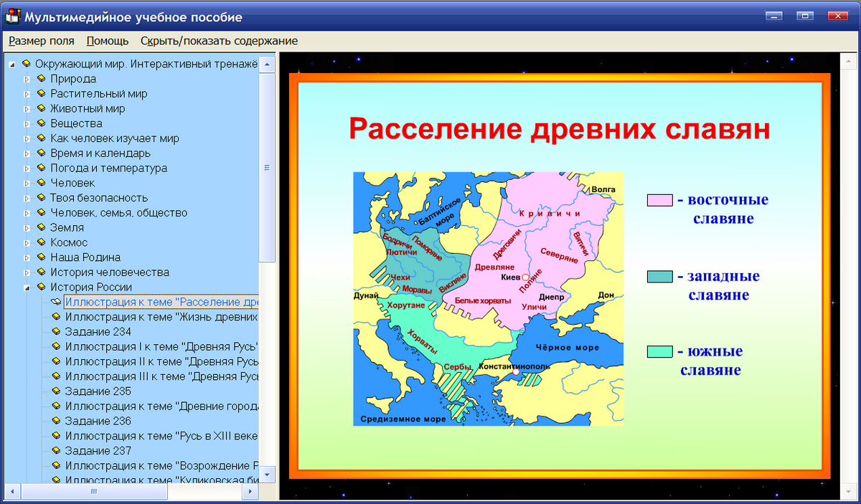Image resolution: width=861 pixels, height=504 pixels.
Task: Expand the "Погода и температура" branch
Action: pyautogui.click(x=27, y=168)
